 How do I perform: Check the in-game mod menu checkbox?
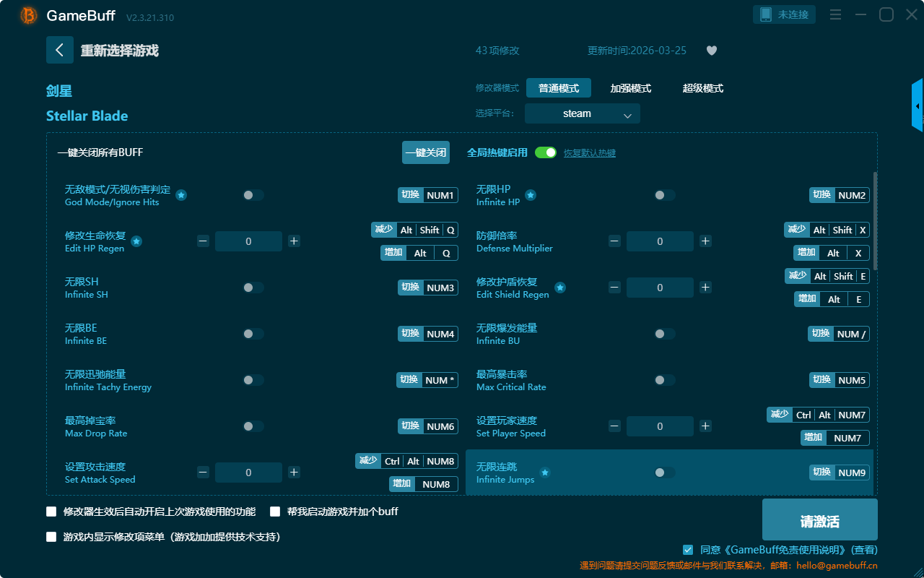coord(51,537)
